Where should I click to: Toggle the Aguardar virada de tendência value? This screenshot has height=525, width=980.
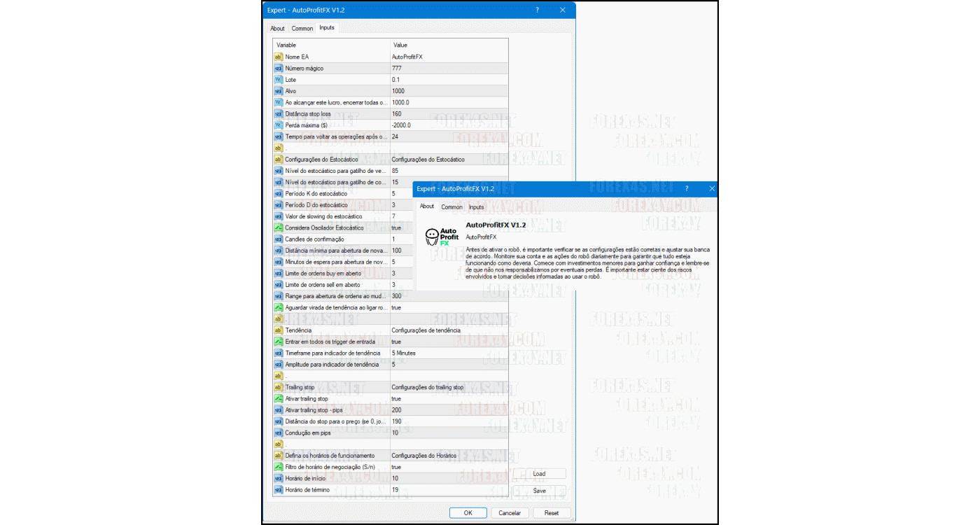pos(396,308)
